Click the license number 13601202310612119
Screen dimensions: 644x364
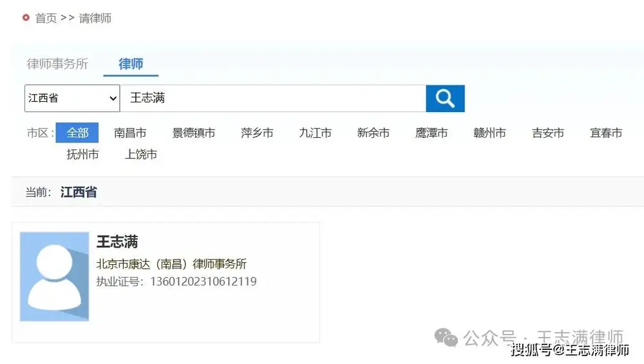click(204, 282)
